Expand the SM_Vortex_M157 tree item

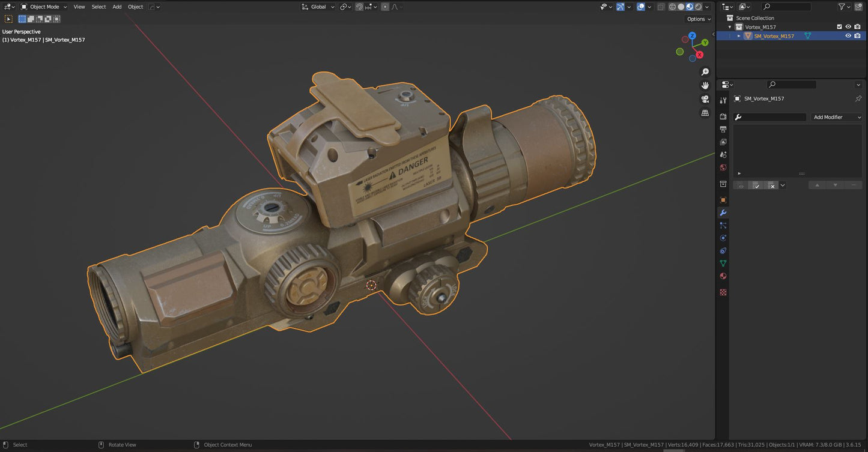click(739, 36)
